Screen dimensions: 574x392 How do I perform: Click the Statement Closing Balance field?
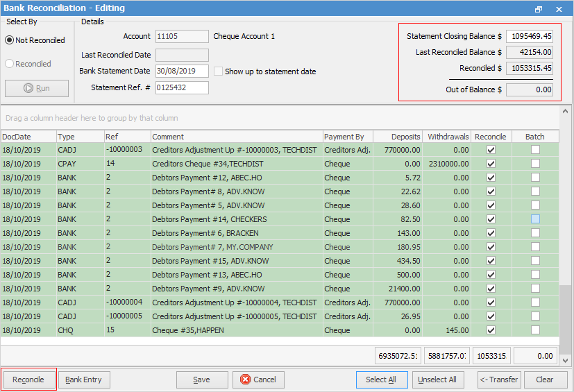530,36
